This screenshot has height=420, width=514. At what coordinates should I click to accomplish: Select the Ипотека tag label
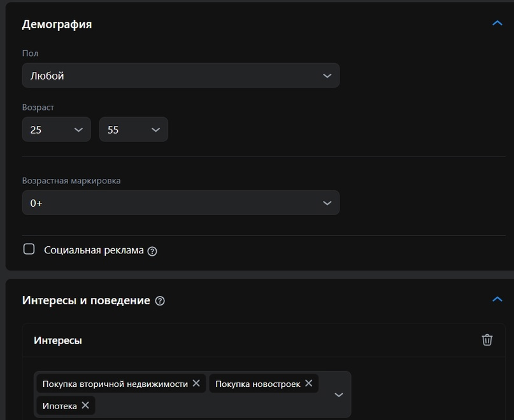(60, 406)
